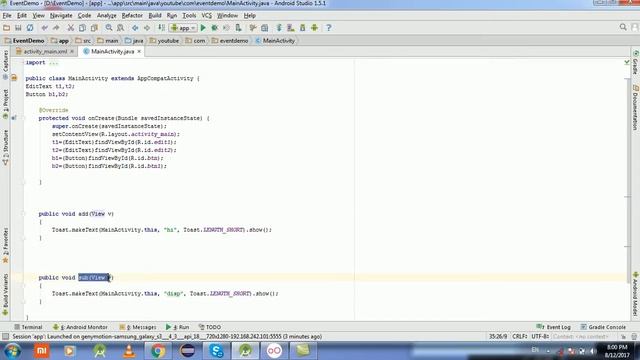Open the Project tool window
The image size is (640, 360).
(5, 104)
